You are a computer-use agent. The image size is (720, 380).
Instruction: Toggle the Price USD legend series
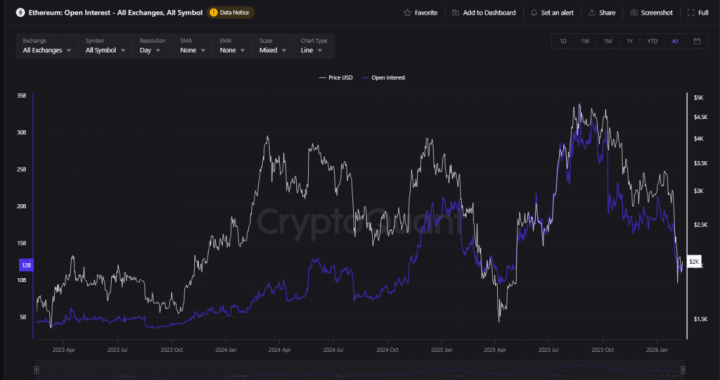336,78
